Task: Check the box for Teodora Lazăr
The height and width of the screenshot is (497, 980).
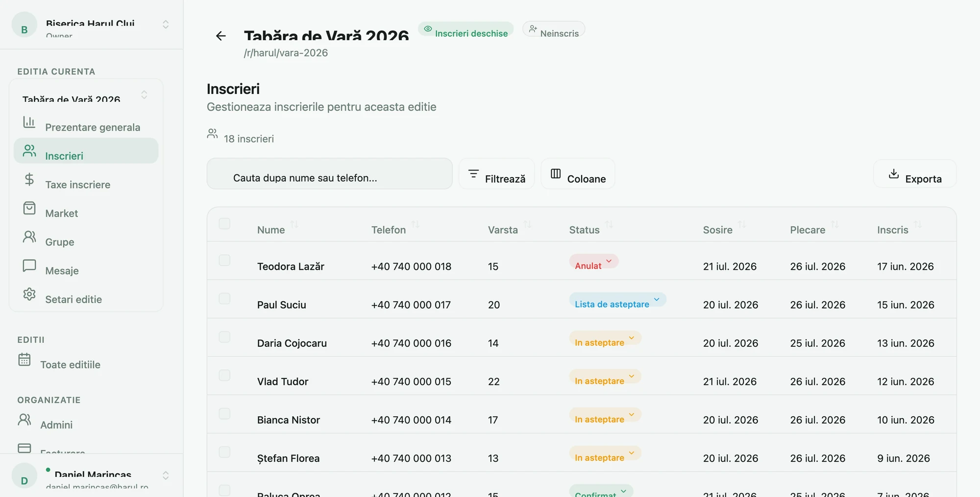Action: [224, 260]
